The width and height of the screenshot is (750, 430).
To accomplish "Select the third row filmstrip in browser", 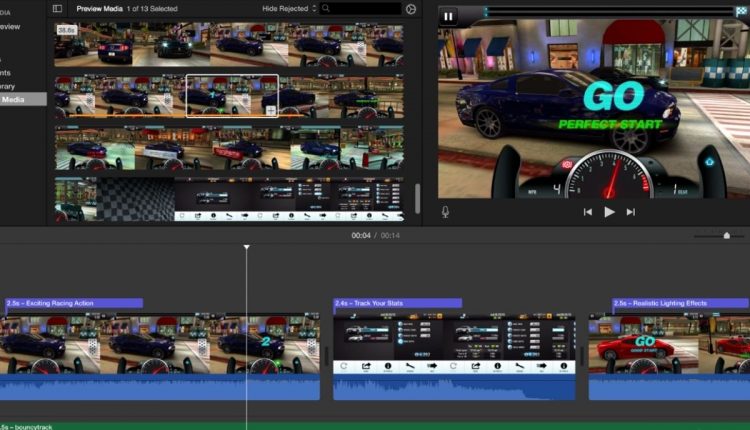I will click(x=229, y=148).
